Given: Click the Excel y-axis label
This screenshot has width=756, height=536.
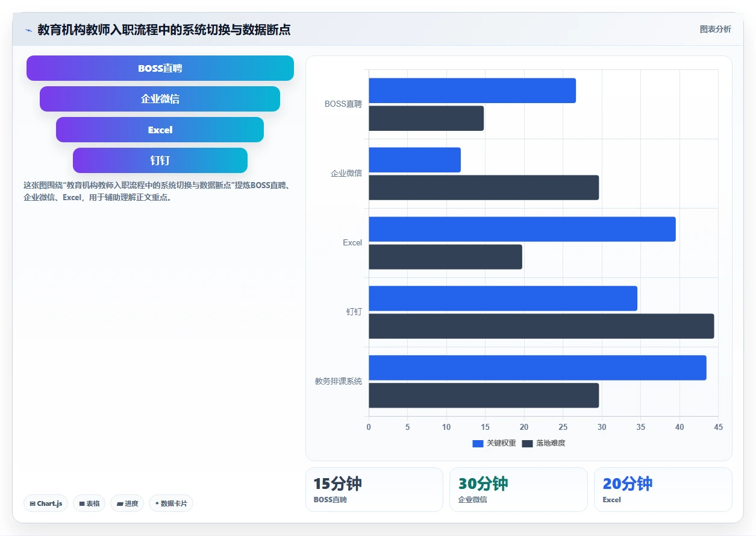Looking at the screenshot, I should pos(352,242).
